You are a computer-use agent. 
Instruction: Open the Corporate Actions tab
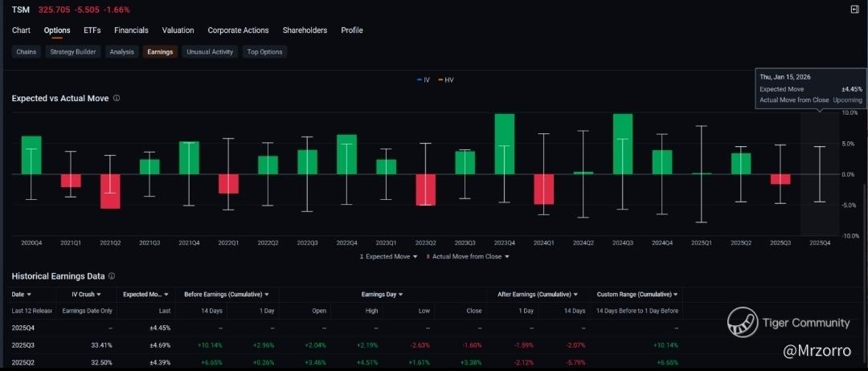click(238, 31)
